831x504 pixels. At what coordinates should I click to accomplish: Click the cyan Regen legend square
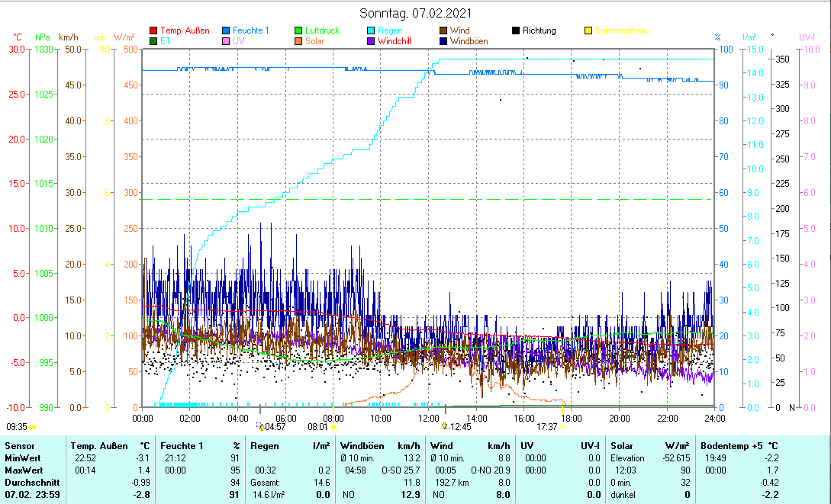coord(372,30)
